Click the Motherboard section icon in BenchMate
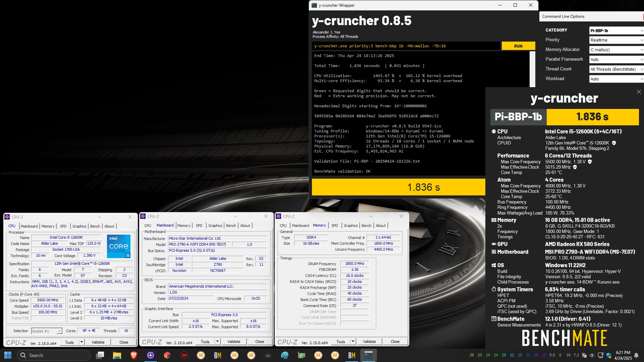Screen dimensions: 644x362 (494, 252)
